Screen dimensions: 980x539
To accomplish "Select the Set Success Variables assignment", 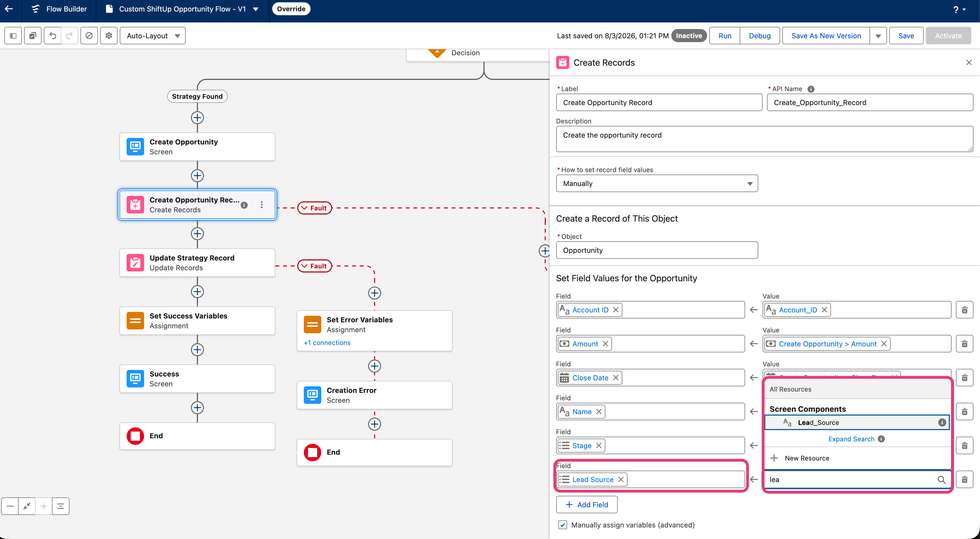I will click(197, 320).
